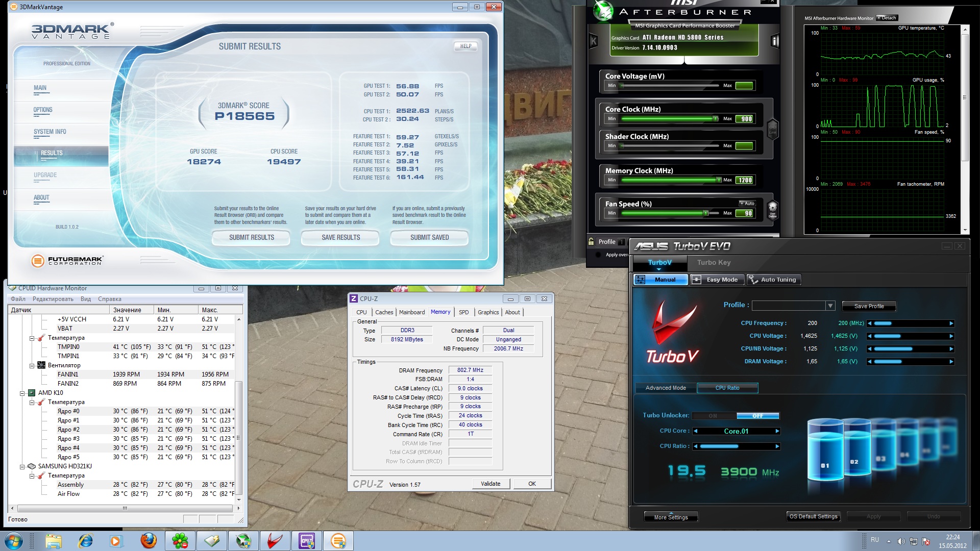Viewport: 980px width, 551px height.
Task: Click the AMD K10 chip icon
Action: 32,393
